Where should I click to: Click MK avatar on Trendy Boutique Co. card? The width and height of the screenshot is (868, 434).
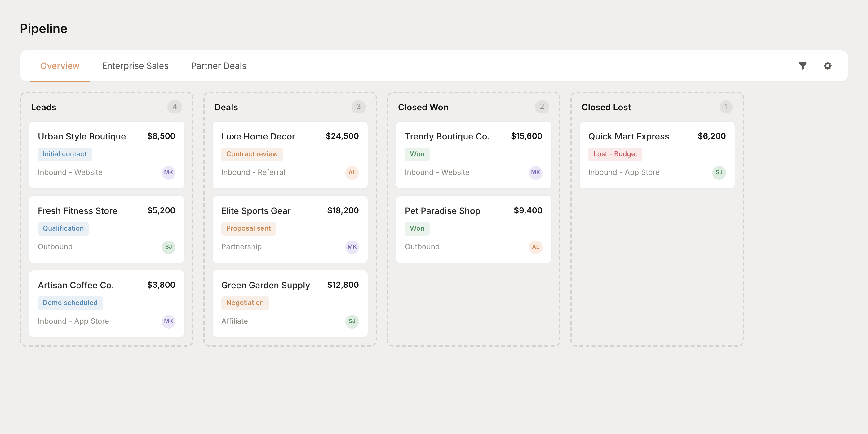pos(535,173)
